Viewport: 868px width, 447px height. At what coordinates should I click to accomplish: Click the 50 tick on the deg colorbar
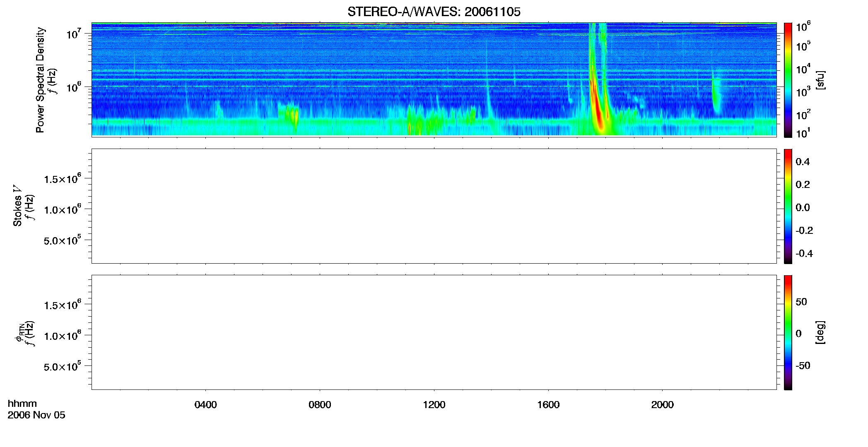[801, 302]
